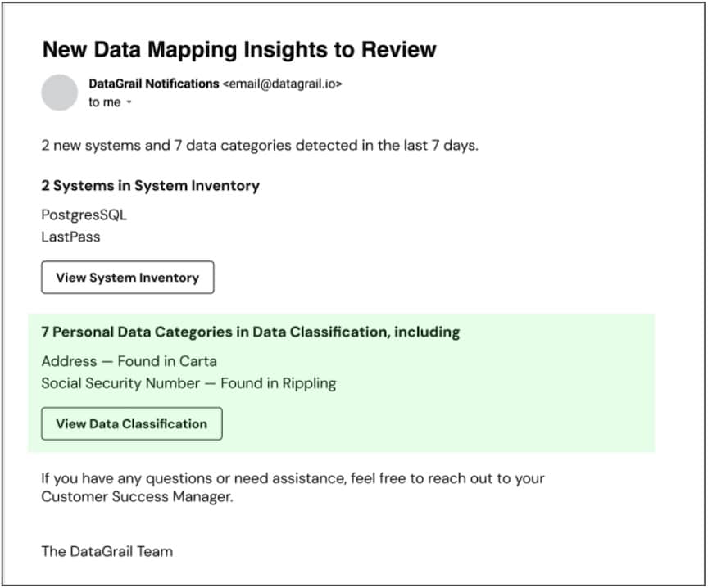Click "Address — Found in Carta" line
The height and width of the screenshot is (588, 708).
pos(129,361)
